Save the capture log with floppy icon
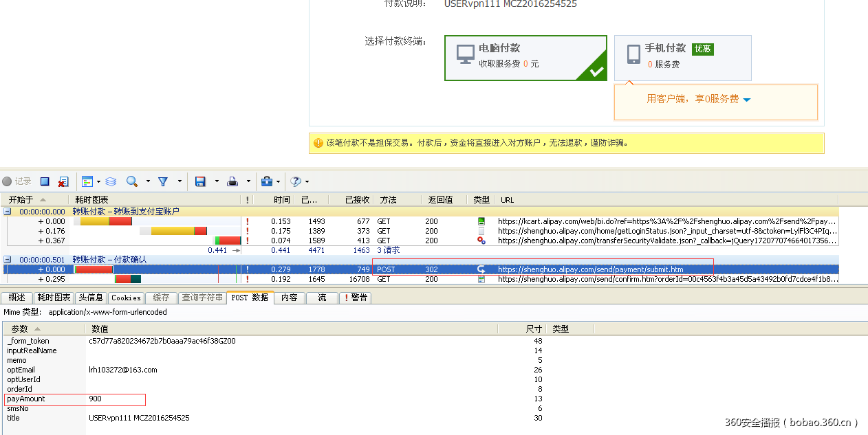 (x=199, y=181)
